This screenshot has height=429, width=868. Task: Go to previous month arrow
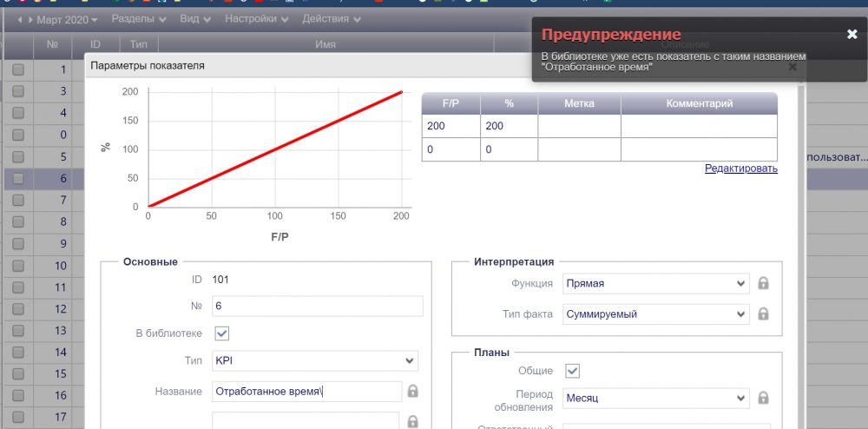click(20, 20)
